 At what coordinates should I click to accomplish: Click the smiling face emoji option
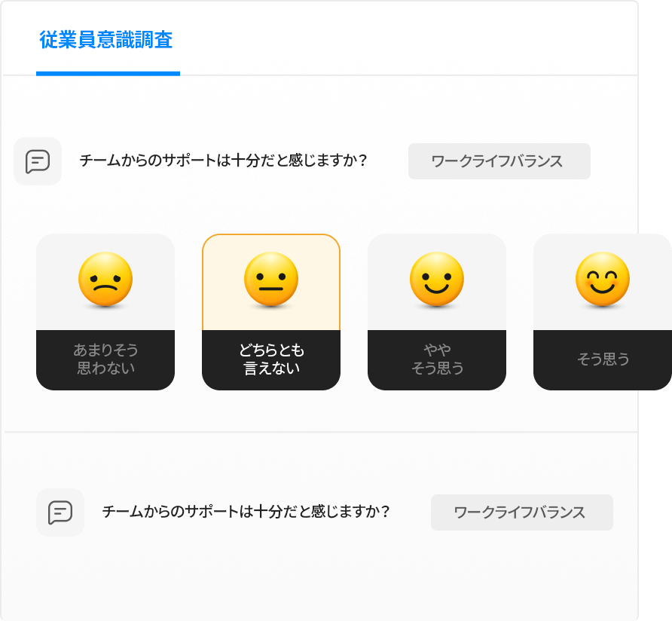(436, 280)
